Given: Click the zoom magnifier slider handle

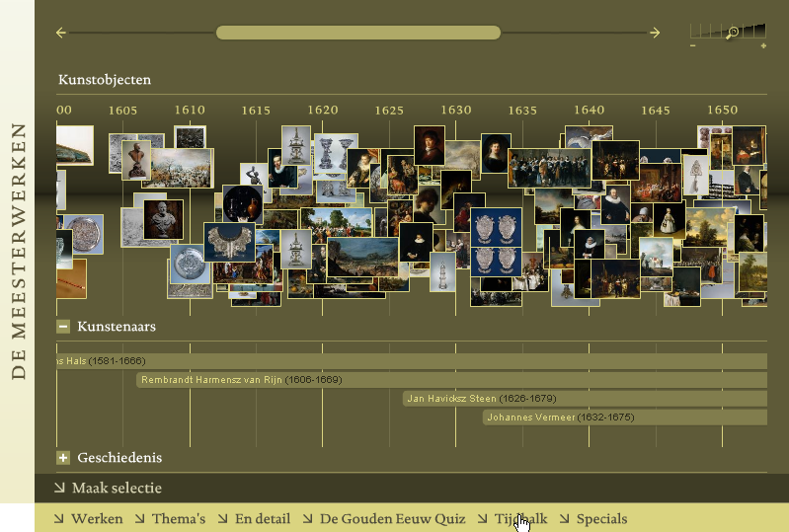Looking at the screenshot, I should coord(733,34).
